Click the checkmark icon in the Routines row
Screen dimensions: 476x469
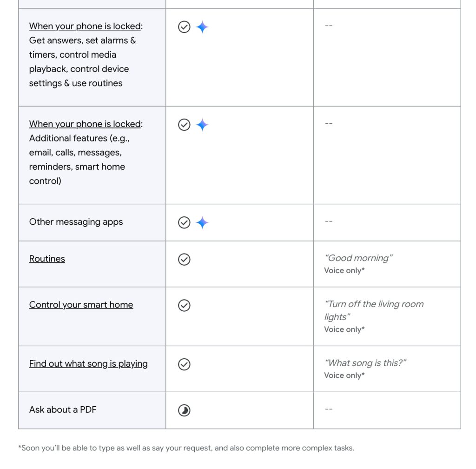(184, 260)
